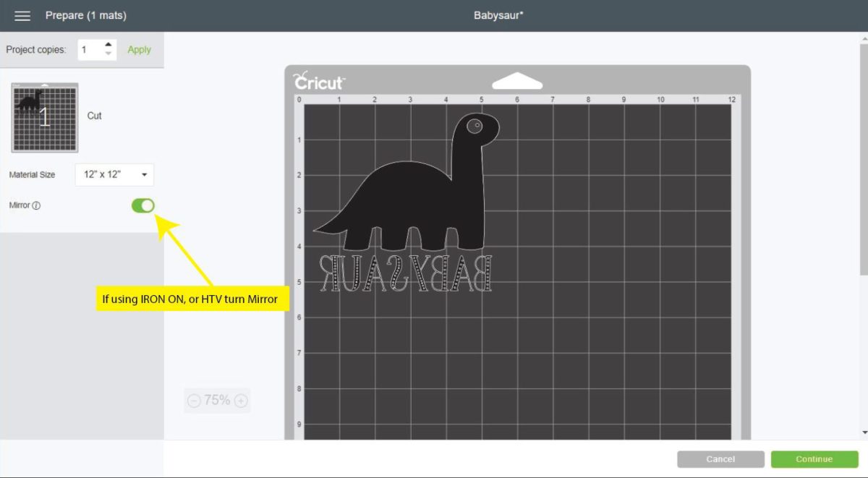The width and height of the screenshot is (868, 478).
Task: Click the Project copies label
Action: pyautogui.click(x=36, y=50)
